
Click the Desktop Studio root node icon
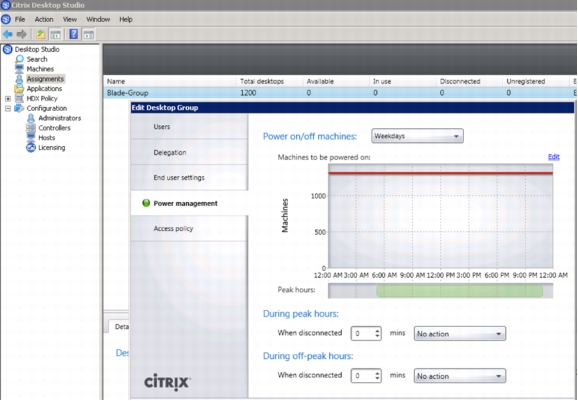(x=7, y=49)
